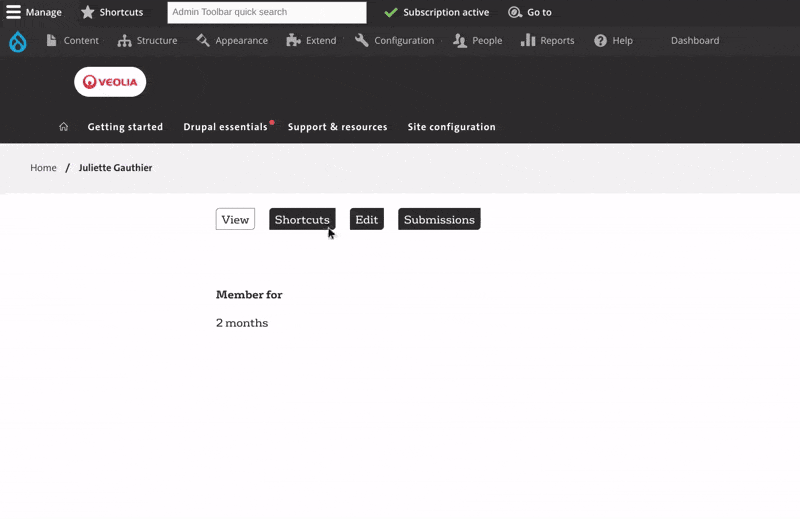Open the Content admin menu
Viewport: 800px width, 519px height.
pyautogui.click(x=72, y=41)
